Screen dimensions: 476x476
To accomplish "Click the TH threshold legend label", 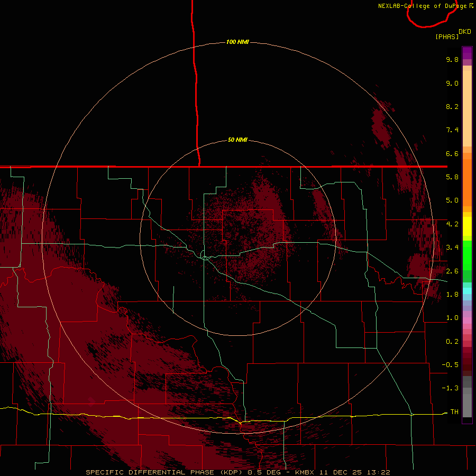I will pyautogui.click(x=454, y=412).
